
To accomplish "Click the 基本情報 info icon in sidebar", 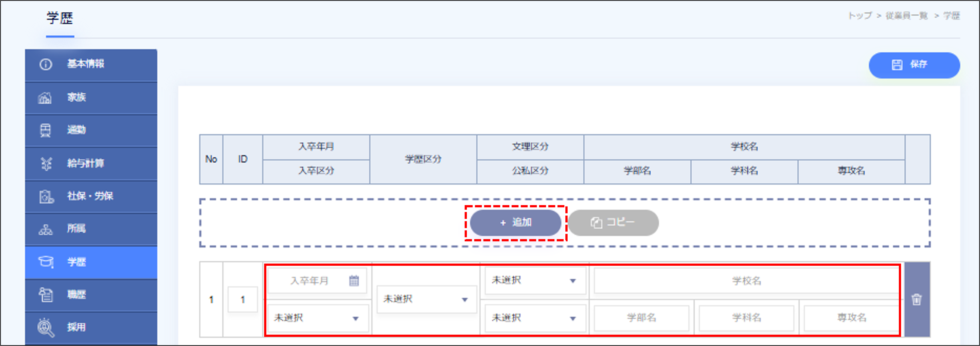I will 46,64.
